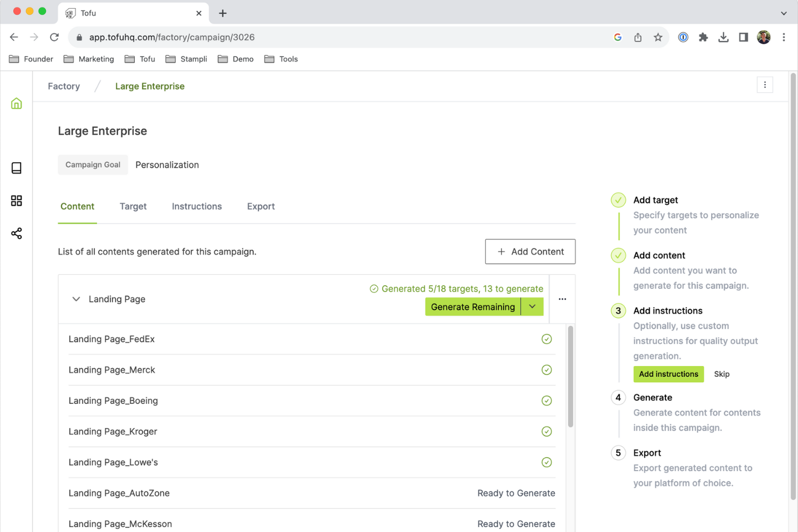This screenshot has width=798, height=532.
Task: Open the Tools bookmarks folder
Action: [x=281, y=59]
